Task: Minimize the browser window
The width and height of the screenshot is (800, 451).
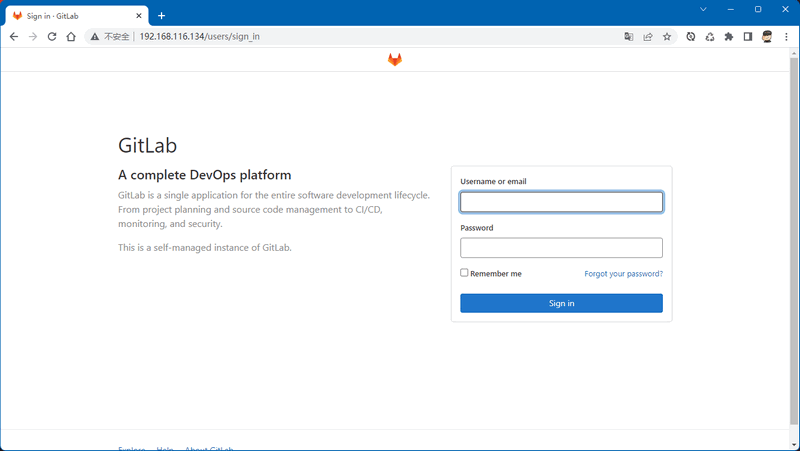Action: pyautogui.click(x=731, y=9)
